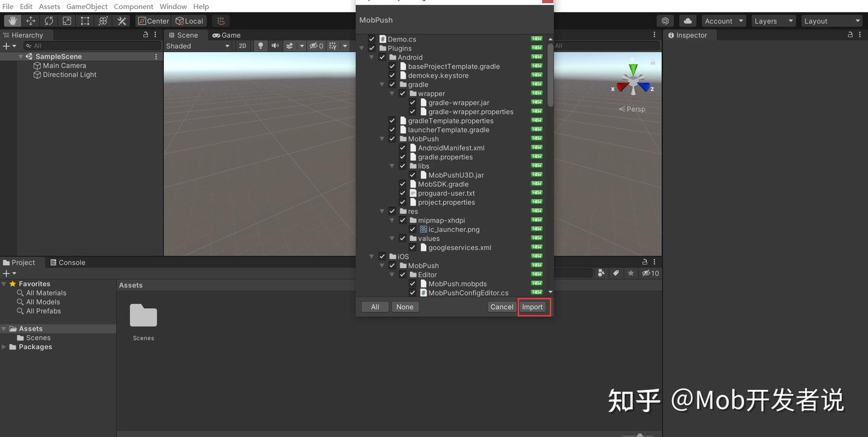This screenshot has height=437, width=868.
Task: Open the Shaded draw mode dropdown
Action: (x=198, y=46)
